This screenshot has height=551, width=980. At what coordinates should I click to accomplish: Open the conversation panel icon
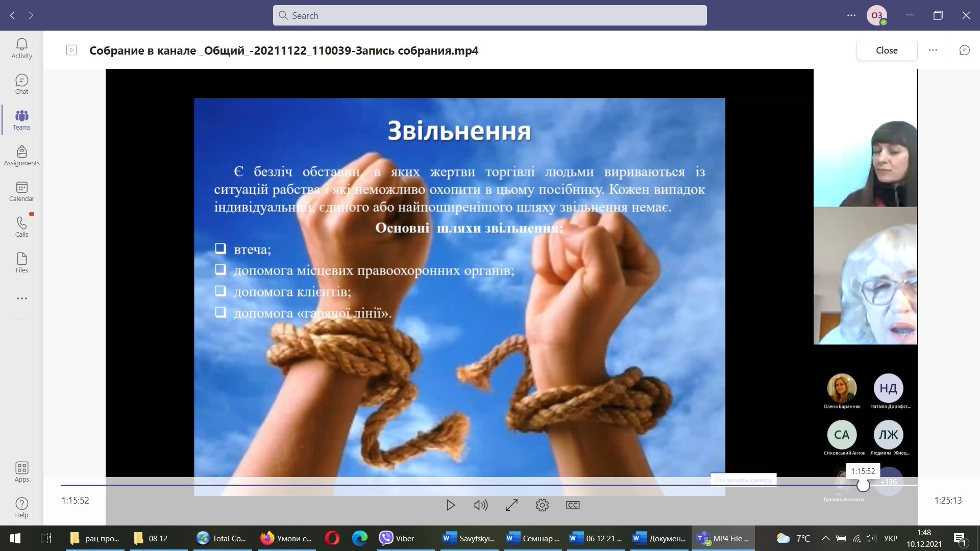pos(964,50)
